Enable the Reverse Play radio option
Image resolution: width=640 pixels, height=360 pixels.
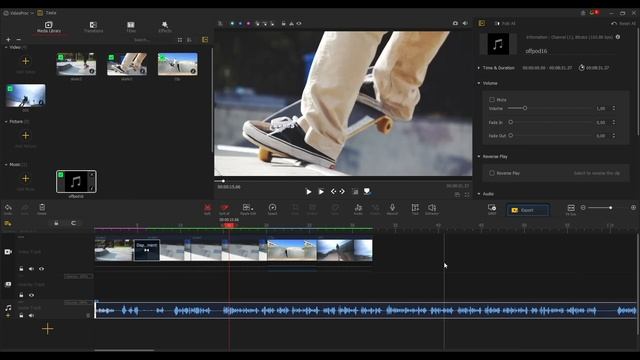[492, 173]
